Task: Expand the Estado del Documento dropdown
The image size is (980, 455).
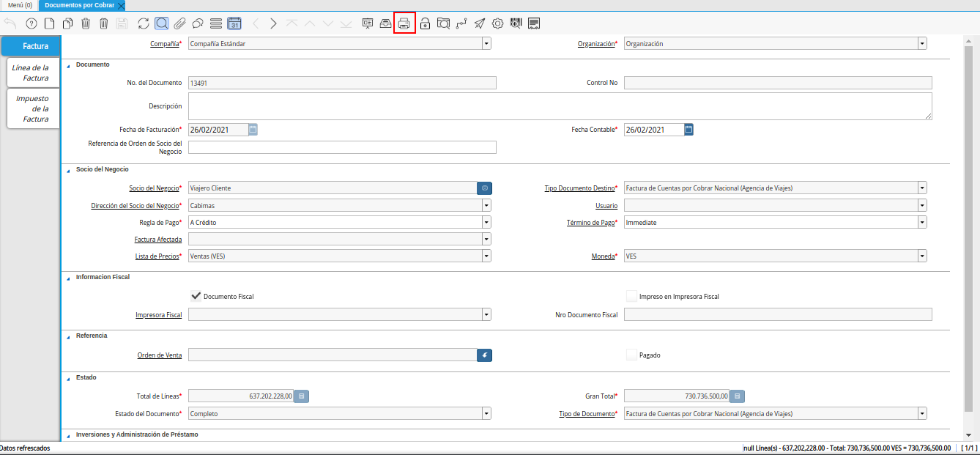Action: tap(486, 413)
